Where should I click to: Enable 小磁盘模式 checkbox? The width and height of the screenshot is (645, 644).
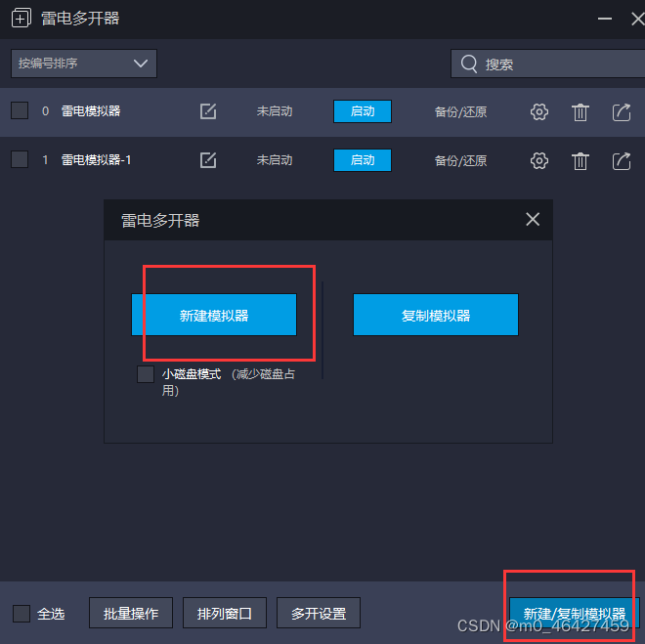tap(146, 374)
